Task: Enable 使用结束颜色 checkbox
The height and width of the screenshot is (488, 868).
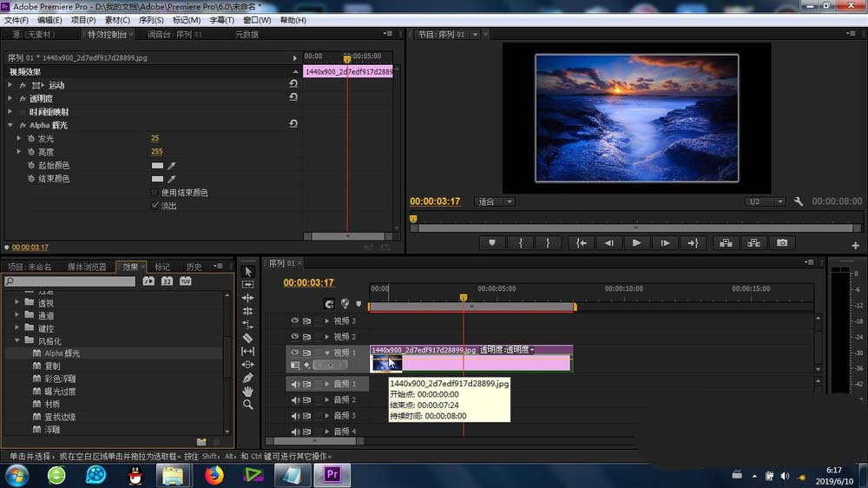Action: click(155, 192)
